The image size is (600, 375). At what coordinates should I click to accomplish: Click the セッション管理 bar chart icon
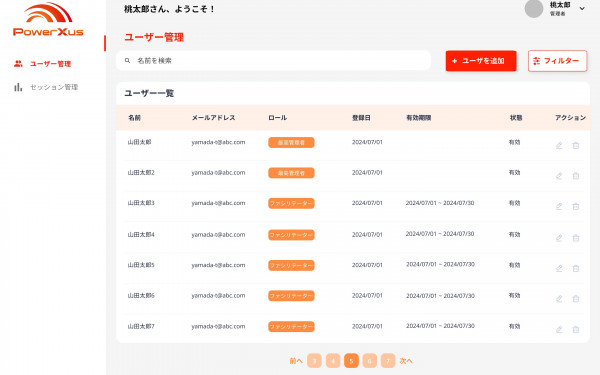pos(18,87)
